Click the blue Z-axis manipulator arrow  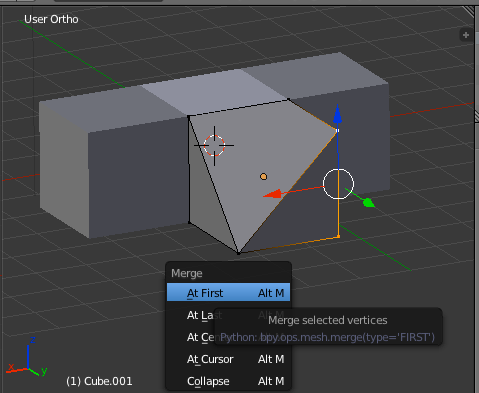(337, 114)
